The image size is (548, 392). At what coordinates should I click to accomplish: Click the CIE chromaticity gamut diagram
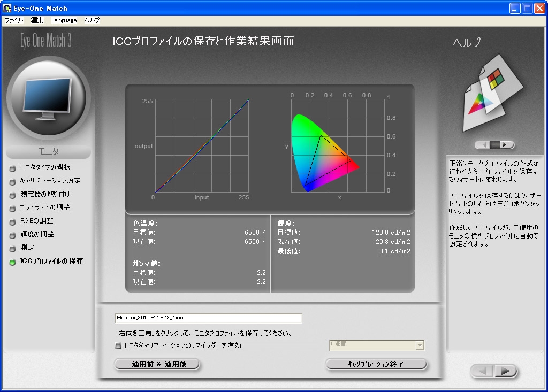click(x=338, y=145)
